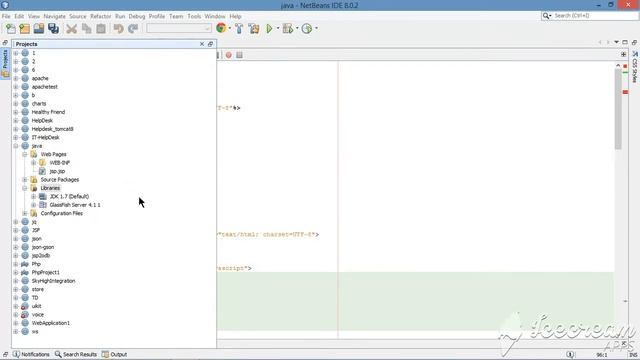Select the json-gson project

42,247
